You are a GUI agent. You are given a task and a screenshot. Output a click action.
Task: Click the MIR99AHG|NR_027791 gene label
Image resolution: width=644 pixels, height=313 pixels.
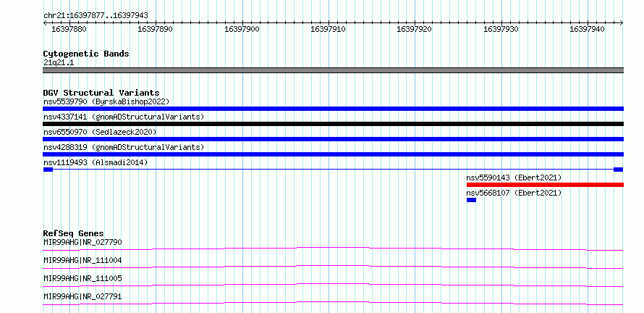coord(82,296)
